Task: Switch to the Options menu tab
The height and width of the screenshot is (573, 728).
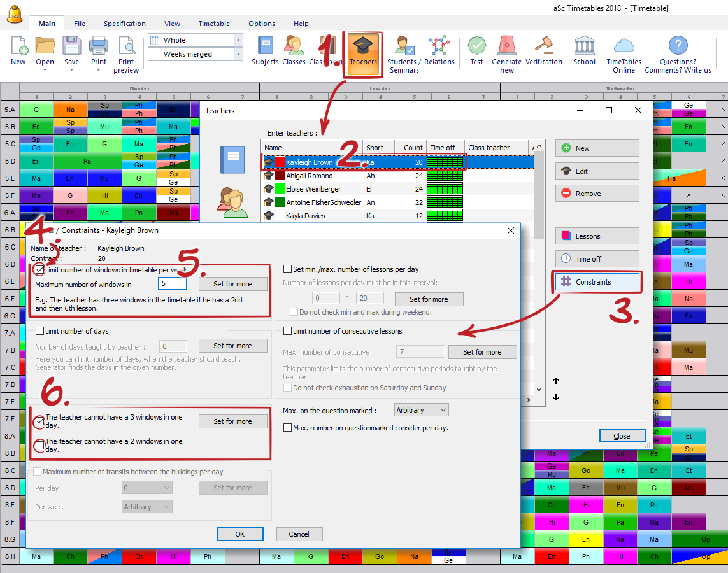Action: click(262, 24)
